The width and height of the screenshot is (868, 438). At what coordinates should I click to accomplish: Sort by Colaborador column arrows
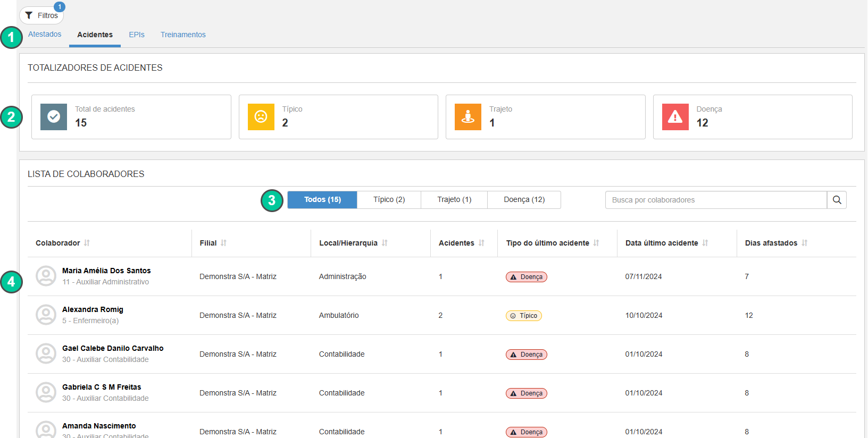click(x=87, y=243)
